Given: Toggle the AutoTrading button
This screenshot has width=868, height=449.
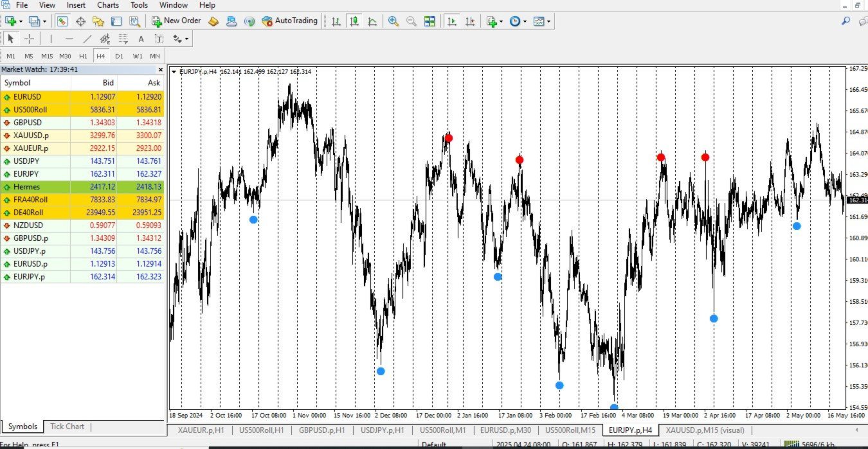Looking at the screenshot, I should (x=290, y=21).
